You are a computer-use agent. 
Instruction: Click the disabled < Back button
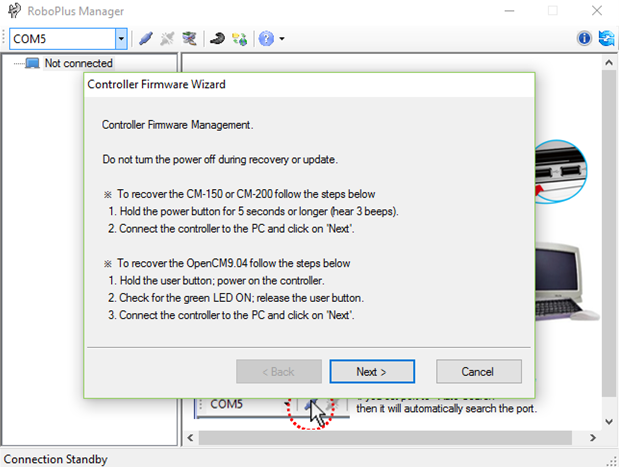coord(279,371)
